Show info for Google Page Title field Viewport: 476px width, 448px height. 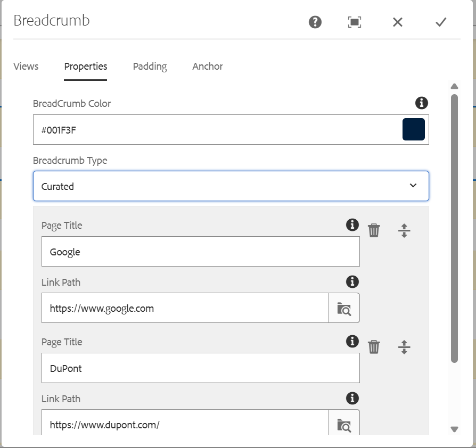pyautogui.click(x=352, y=225)
